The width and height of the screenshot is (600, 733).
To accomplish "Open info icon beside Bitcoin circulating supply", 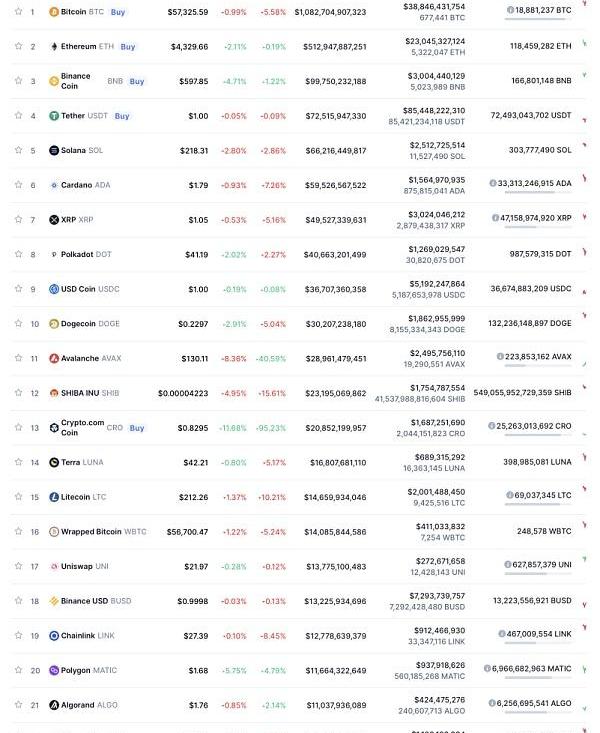I will click(511, 9).
